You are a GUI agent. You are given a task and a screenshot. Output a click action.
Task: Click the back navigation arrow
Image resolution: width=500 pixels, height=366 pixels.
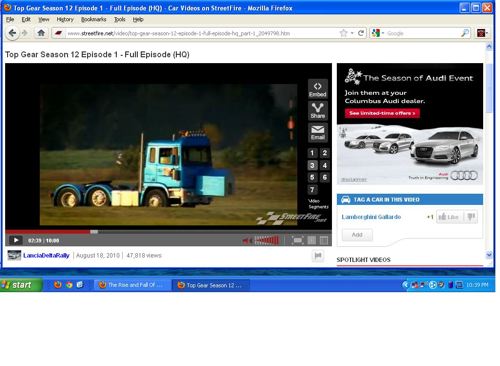tap(12, 33)
